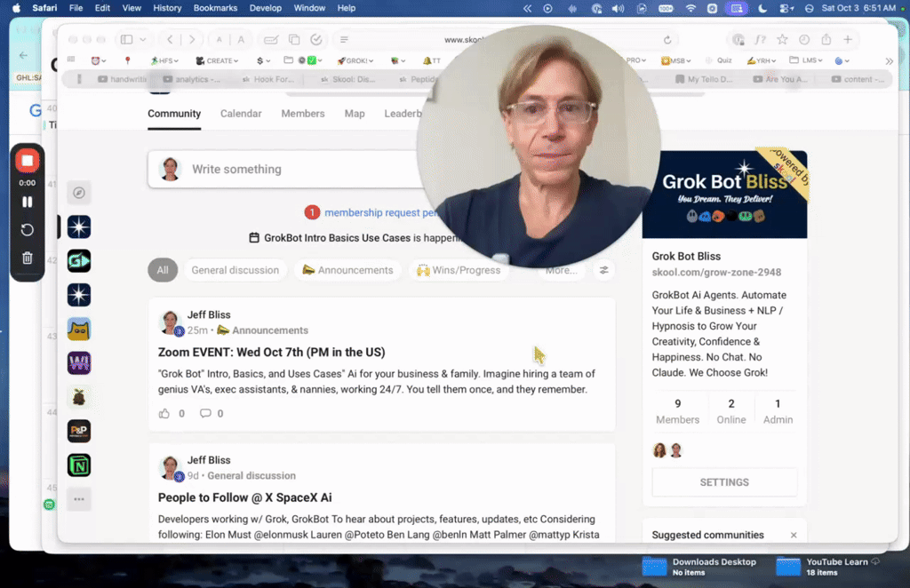Like the Zoom EVENT post
This screenshot has height=588, width=910.
click(164, 413)
